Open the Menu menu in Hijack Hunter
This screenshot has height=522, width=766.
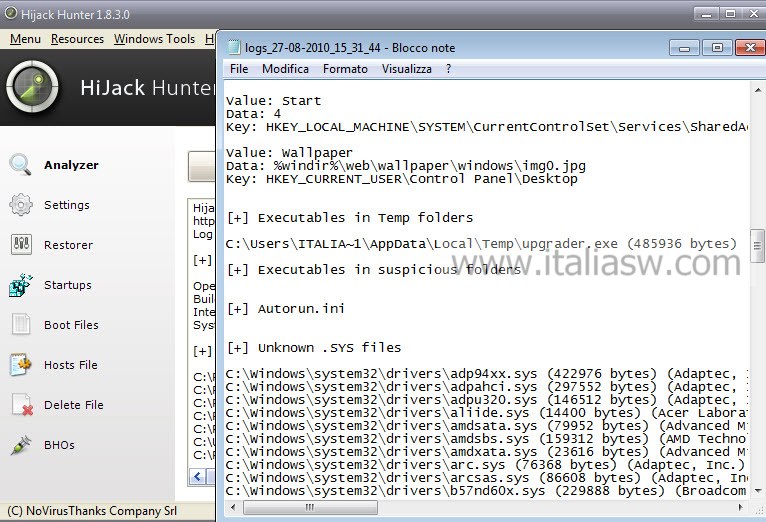(x=25, y=39)
